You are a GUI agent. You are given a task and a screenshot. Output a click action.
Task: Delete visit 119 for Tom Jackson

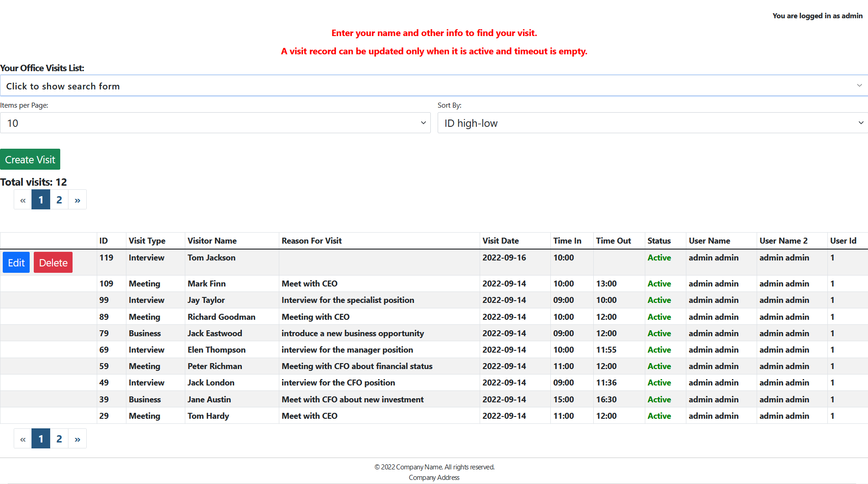click(x=53, y=263)
